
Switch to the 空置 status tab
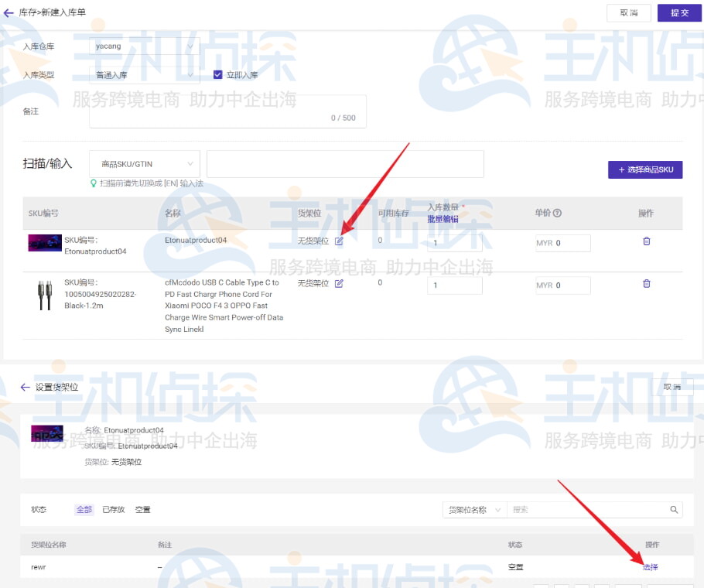(142, 510)
